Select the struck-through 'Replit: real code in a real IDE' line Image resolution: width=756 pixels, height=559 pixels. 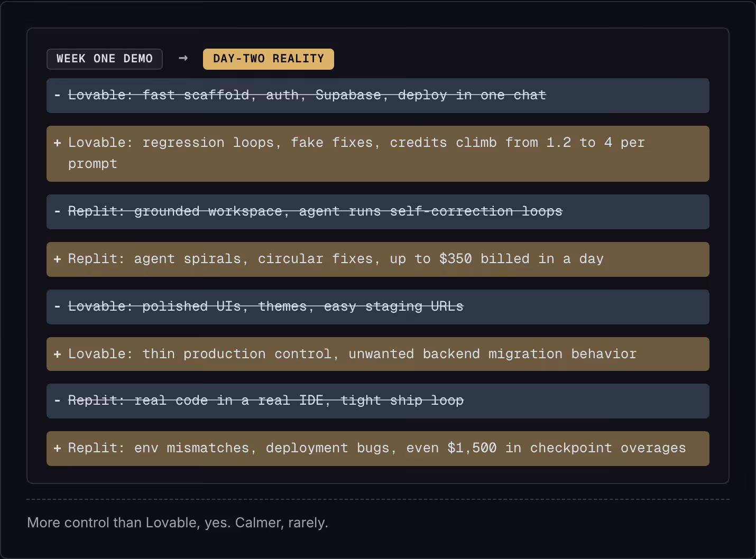(378, 401)
